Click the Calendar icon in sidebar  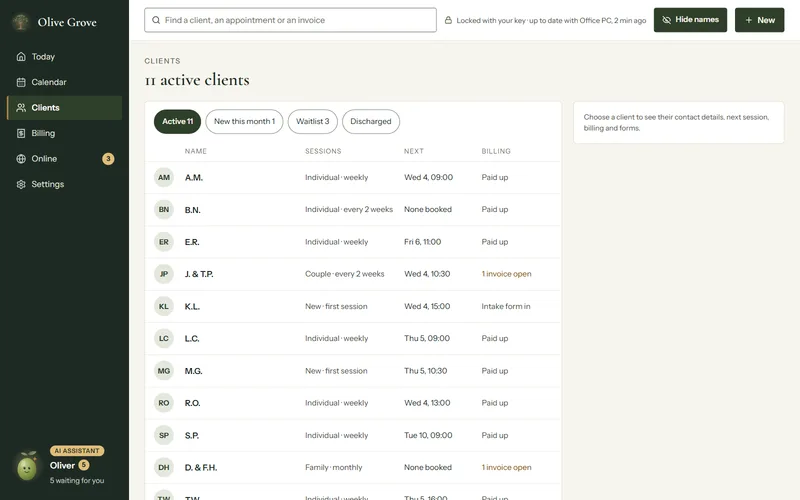click(21, 82)
